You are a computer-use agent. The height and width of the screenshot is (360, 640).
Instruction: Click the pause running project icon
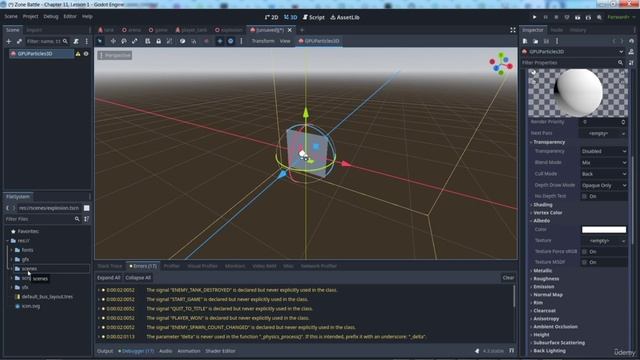[x=545, y=17]
